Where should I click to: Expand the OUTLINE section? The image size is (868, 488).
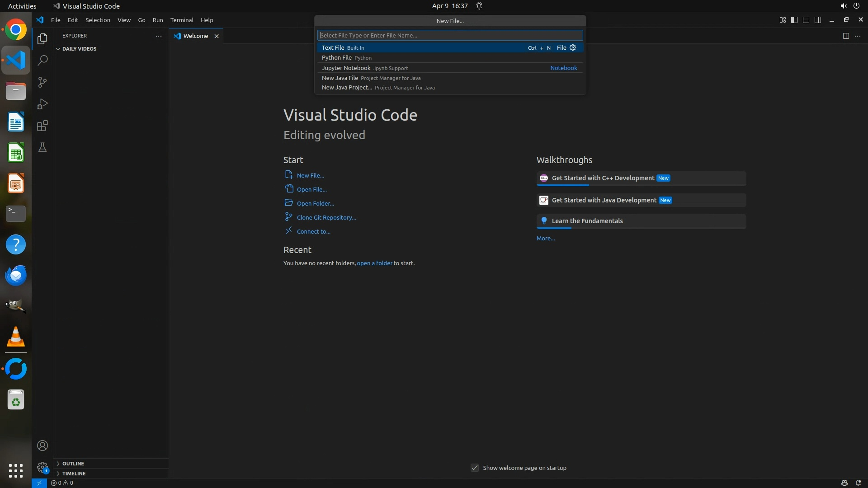pos(73,464)
